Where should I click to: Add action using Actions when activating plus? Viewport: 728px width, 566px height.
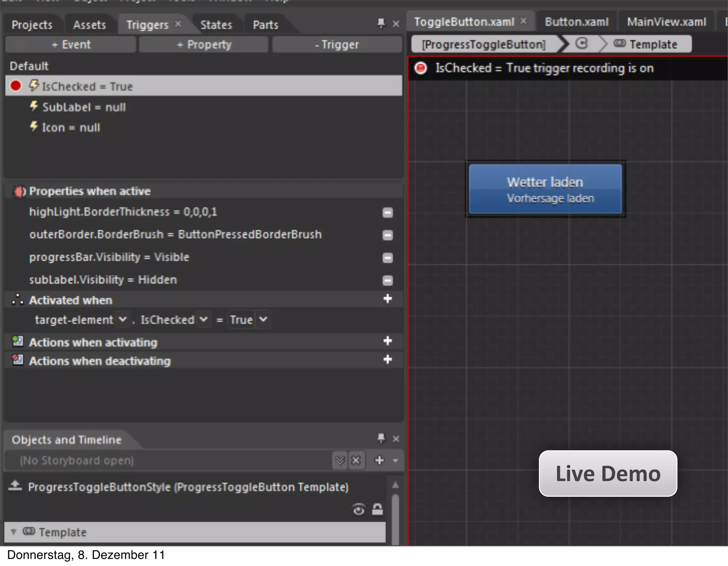click(x=387, y=341)
